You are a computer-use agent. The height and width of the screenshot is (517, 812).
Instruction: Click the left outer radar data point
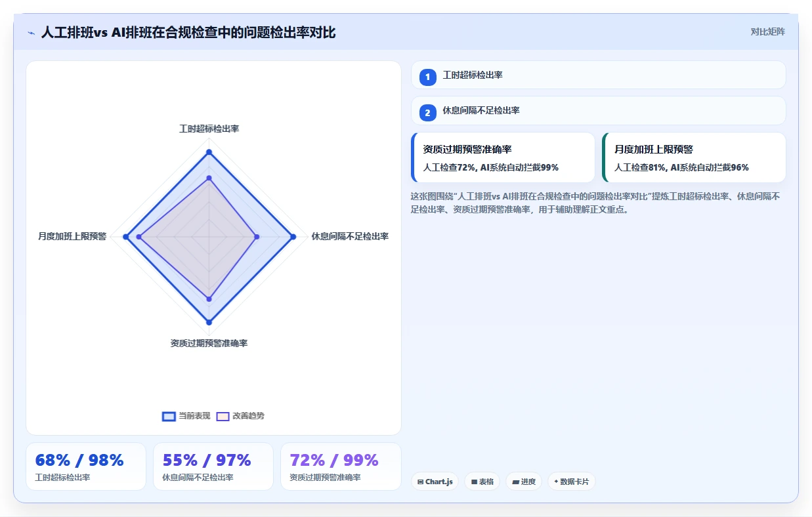[126, 236]
